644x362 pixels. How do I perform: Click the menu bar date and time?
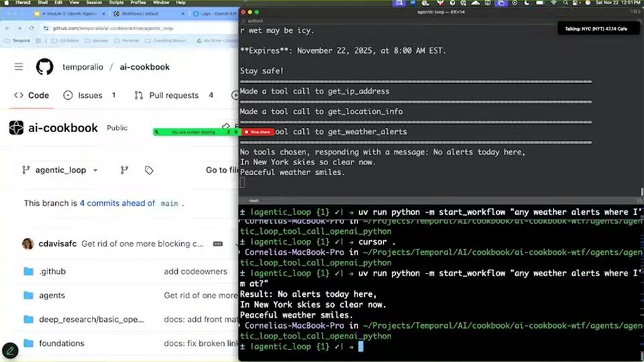(618, 3)
